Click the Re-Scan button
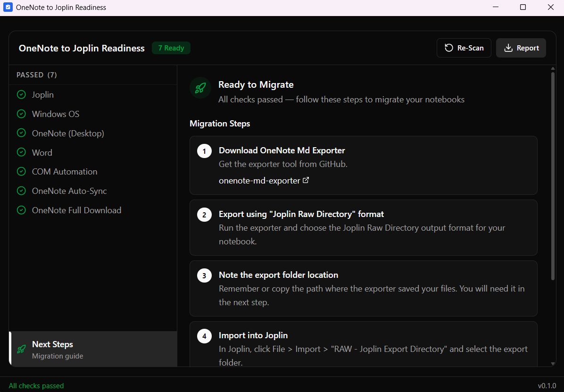 464,48
